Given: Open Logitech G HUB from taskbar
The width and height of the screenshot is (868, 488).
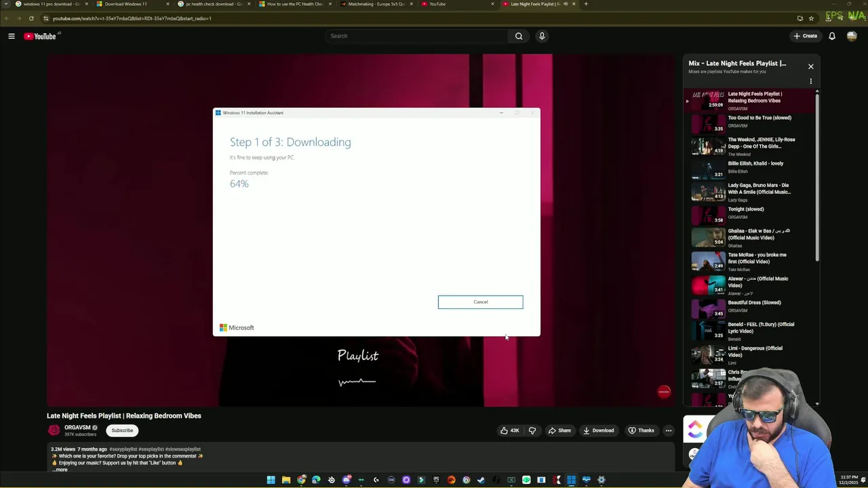Looking at the screenshot, I should pos(376,480).
